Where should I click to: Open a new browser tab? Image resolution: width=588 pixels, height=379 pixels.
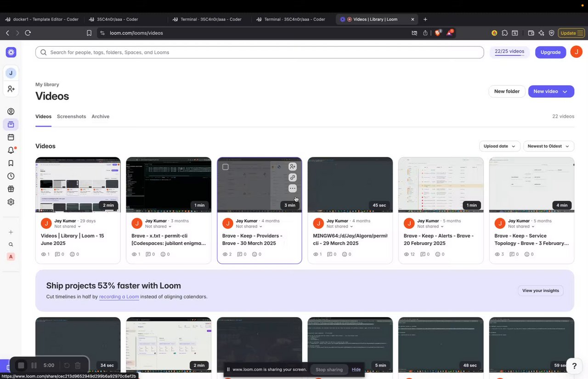(x=425, y=19)
